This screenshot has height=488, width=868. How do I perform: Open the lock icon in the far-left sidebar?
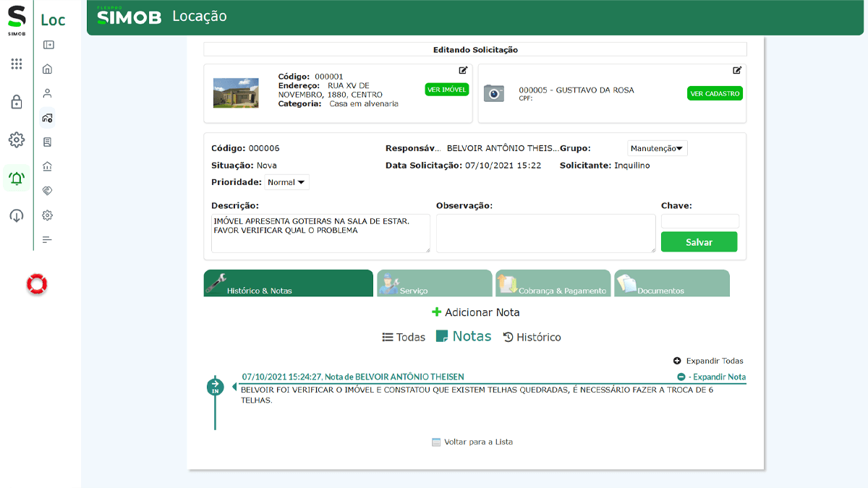coord(16,103)
